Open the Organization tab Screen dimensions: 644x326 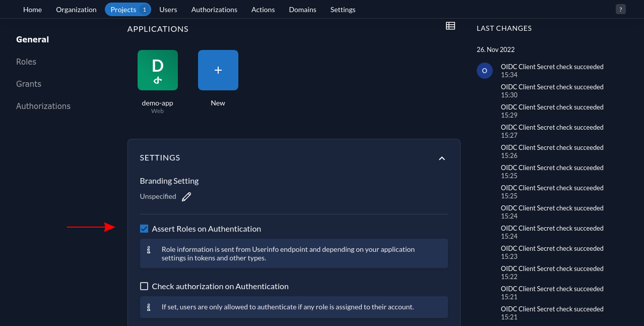tap(76, 9)
